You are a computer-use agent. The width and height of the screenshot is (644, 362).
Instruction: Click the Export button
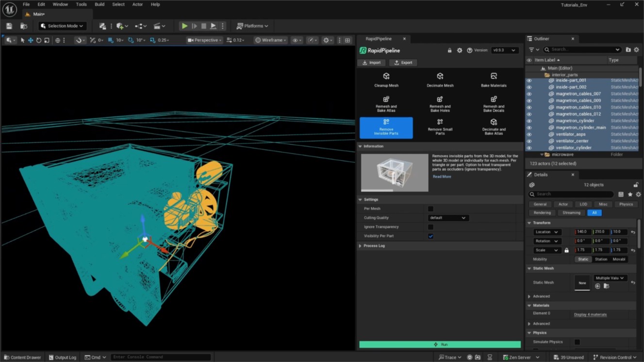click(x=403, y=63)
